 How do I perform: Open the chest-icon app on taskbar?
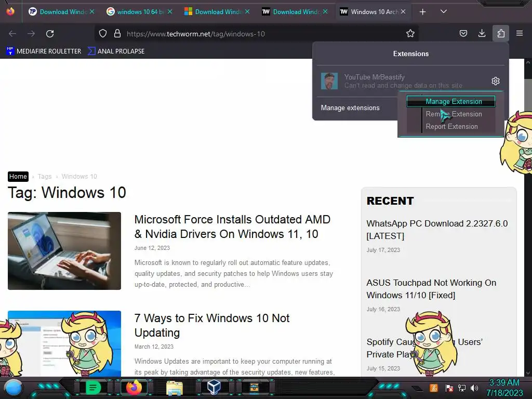[x=255, y=387]
